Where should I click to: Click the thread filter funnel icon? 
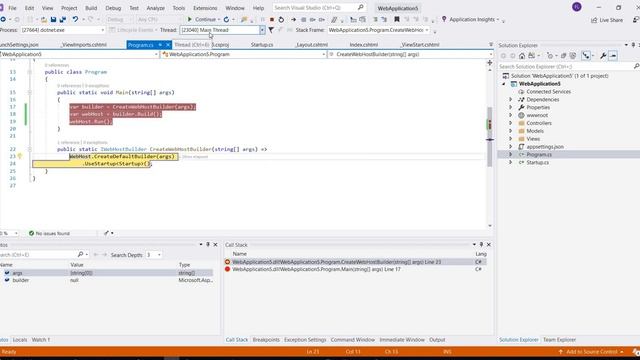click(x=271, y=30)
